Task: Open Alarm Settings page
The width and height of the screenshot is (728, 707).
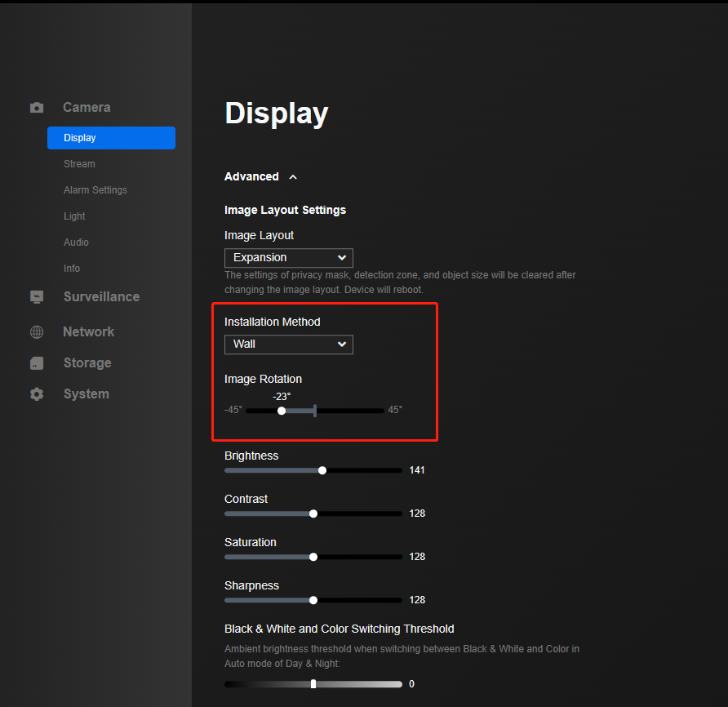Action: (x=95, y=190)
